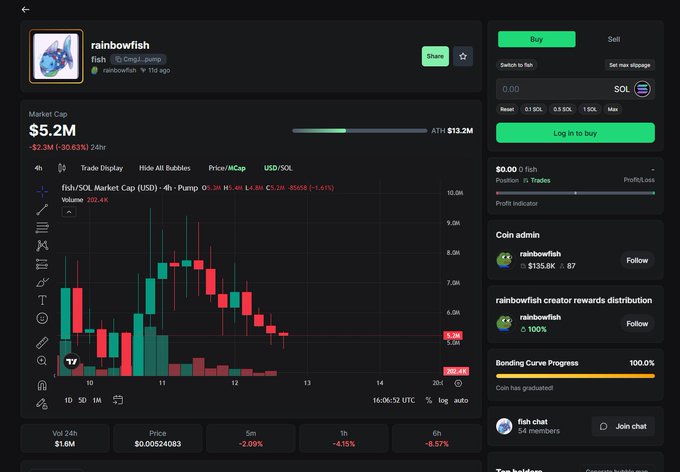Open the 16:06:52 UTC timezone menu
The height and width of the screenshot is (472, 680).
click(393, 400)
